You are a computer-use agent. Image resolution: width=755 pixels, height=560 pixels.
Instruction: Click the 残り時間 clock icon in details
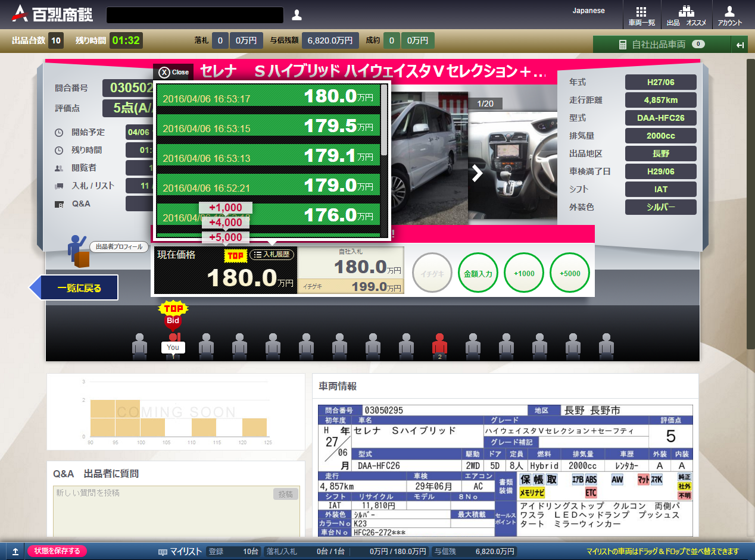tap(58, 151)
